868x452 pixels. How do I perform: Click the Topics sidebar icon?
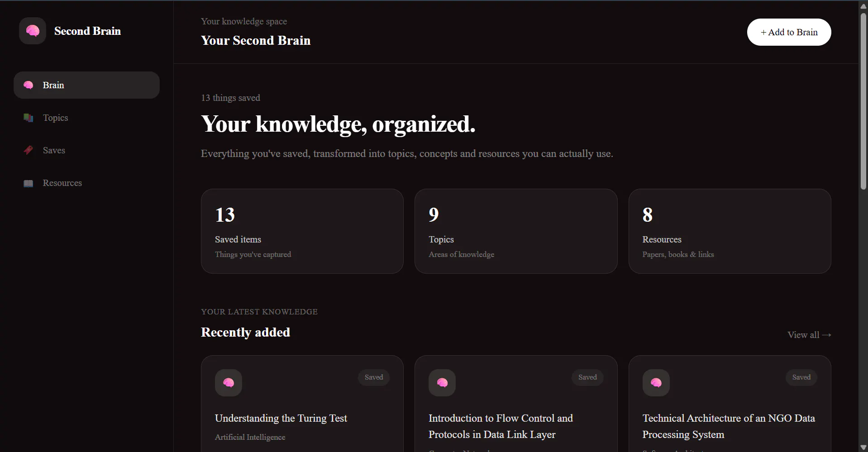pos(29,118)
